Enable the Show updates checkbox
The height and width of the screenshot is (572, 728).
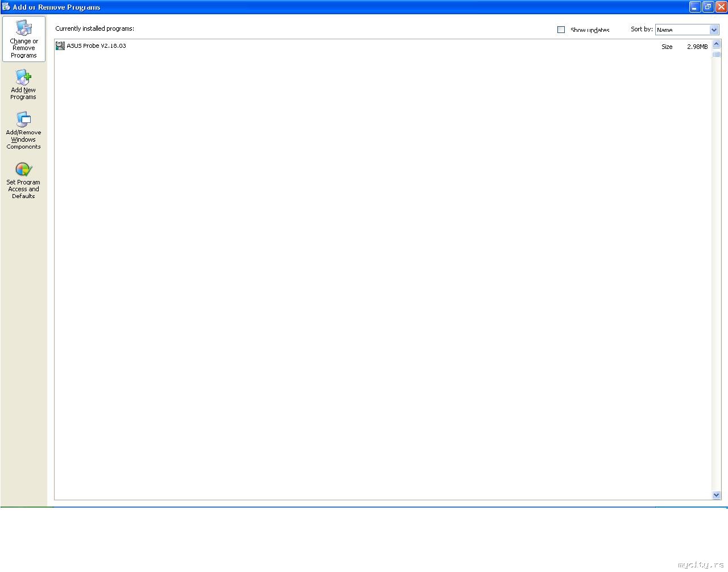[x=561, y=30]
